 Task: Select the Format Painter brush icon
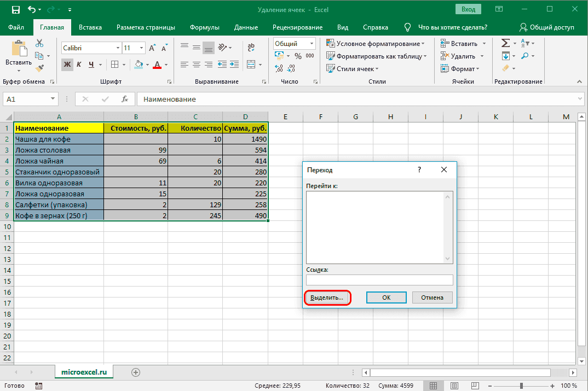39,68
